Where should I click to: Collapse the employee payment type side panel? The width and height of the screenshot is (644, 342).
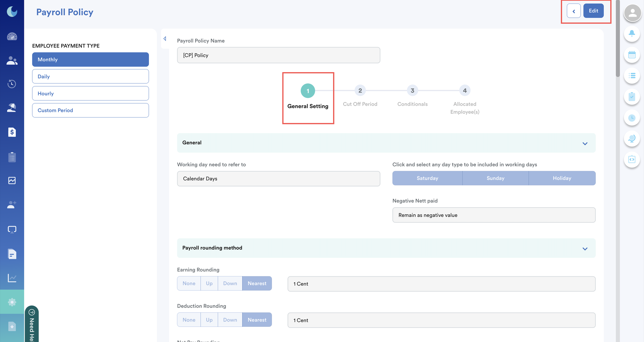click(x=165, y=38)
